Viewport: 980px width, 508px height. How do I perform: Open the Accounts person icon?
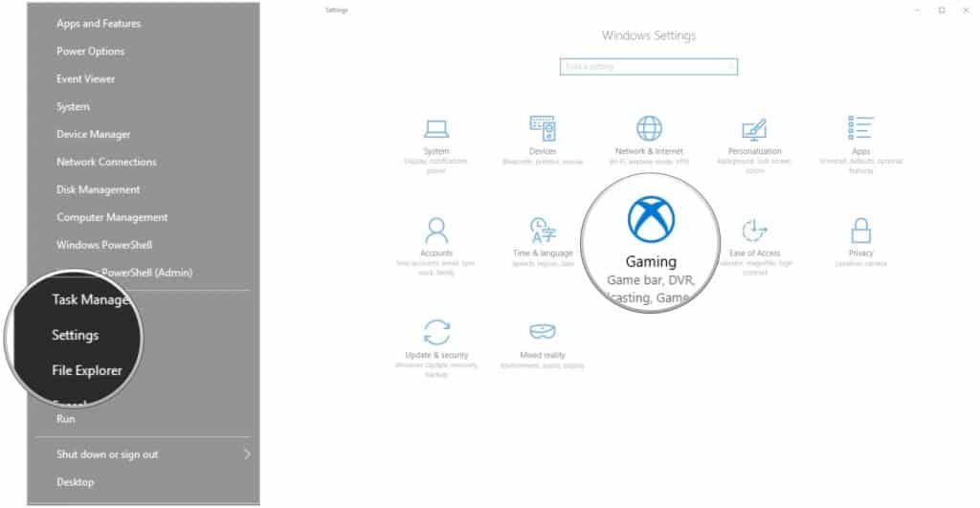click(436, 230)
